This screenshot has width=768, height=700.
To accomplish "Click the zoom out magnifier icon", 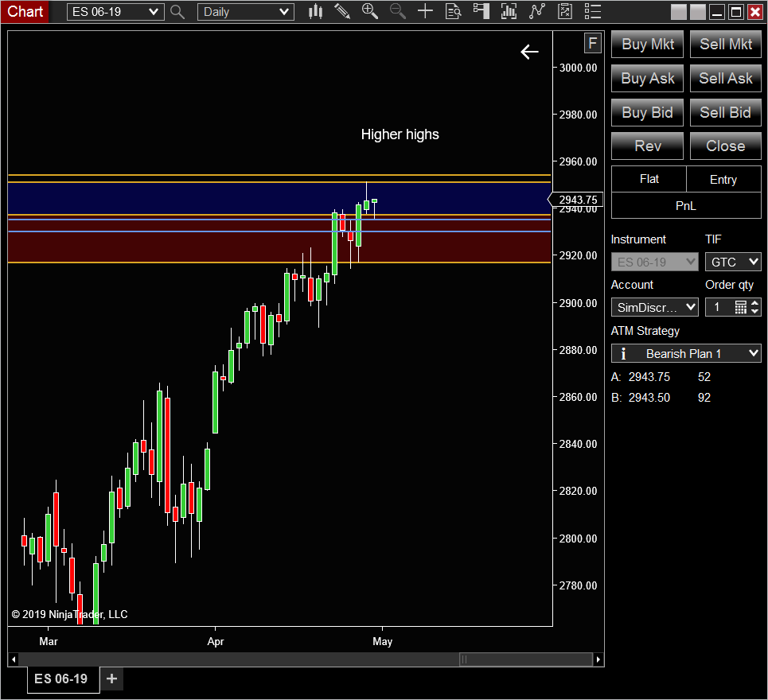I will tap(398, 12).
